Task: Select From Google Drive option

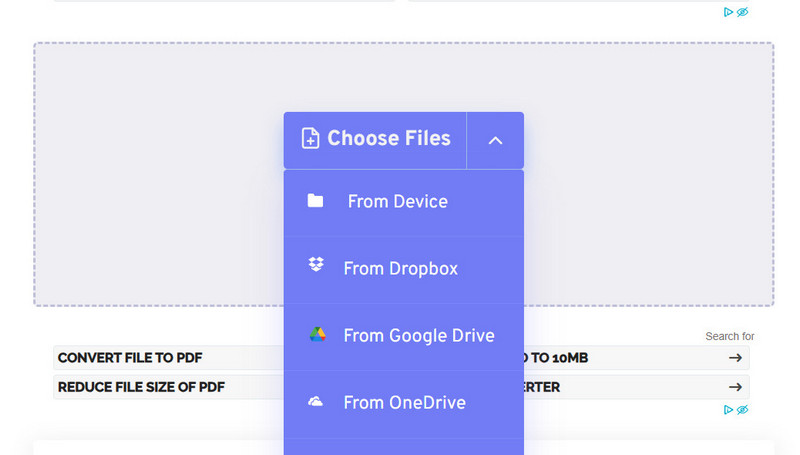Action: 404,336
